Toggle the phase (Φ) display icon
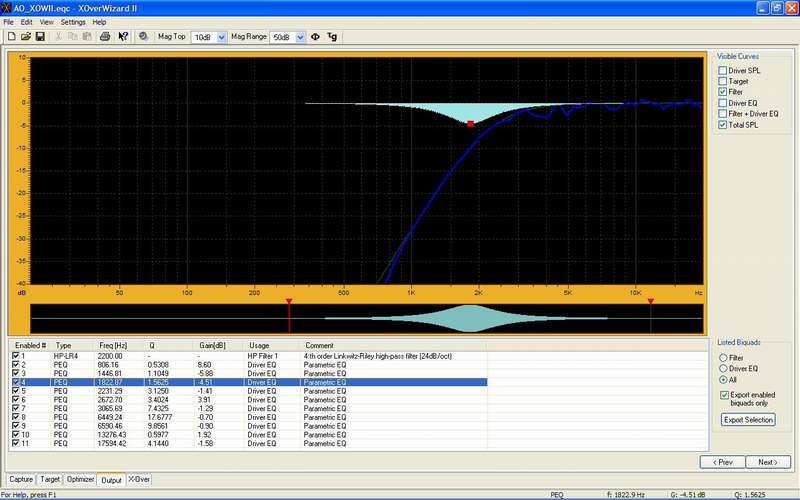The height and width of the screenshot is (500, 800). pos(315,37)
